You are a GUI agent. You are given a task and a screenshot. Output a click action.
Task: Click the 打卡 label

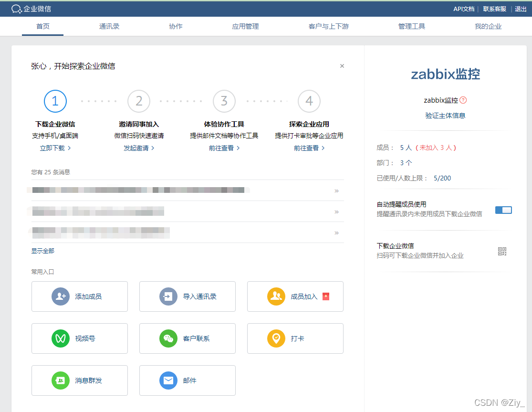(297, 338)
